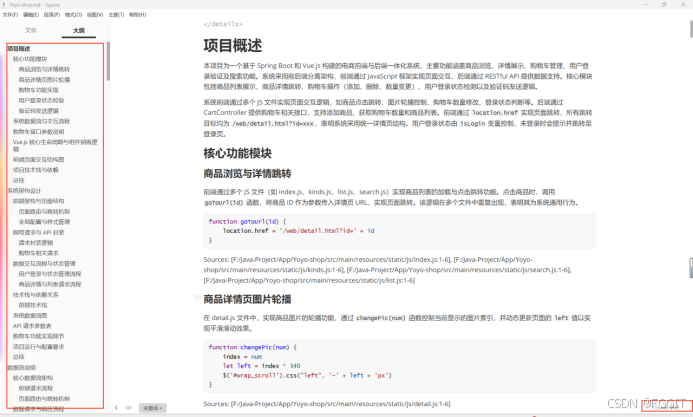Toggle source code mode icon
Viewport: 693px width, 417px height.
tap(129, 408)
